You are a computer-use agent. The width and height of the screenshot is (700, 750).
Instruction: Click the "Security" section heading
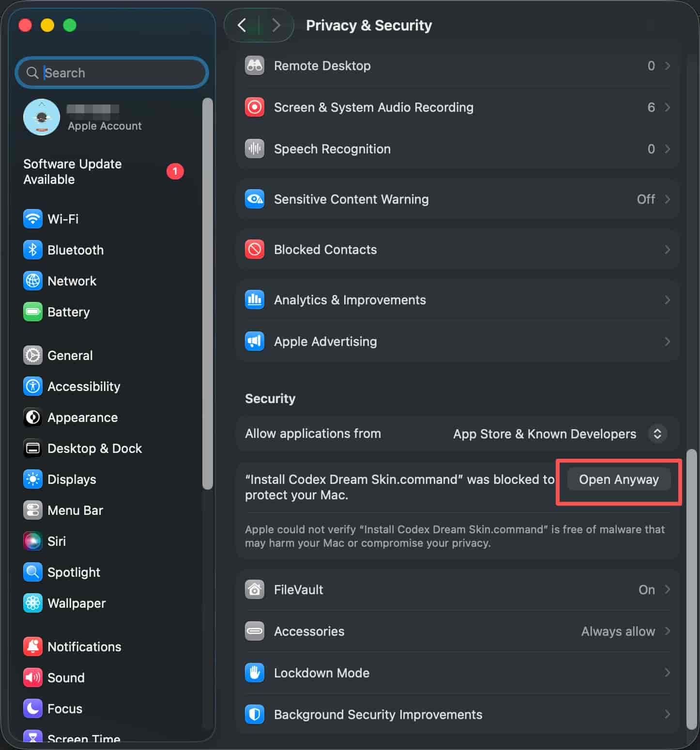(x=270, y=398)
